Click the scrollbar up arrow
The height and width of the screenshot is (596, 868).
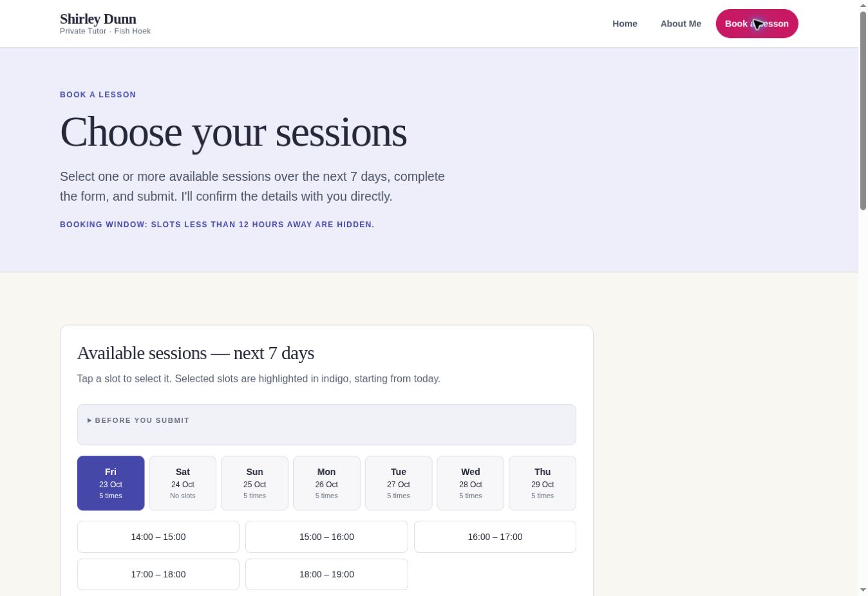(863, 5)
